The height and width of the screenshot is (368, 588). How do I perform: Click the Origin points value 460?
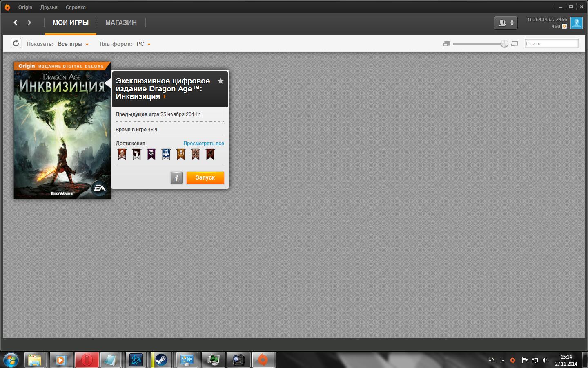(556, 27)
